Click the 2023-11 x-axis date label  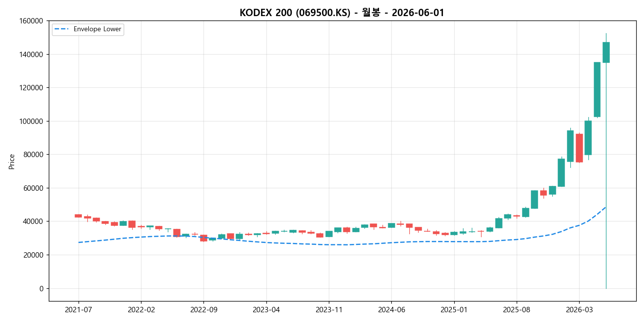(x=329, y=309)
